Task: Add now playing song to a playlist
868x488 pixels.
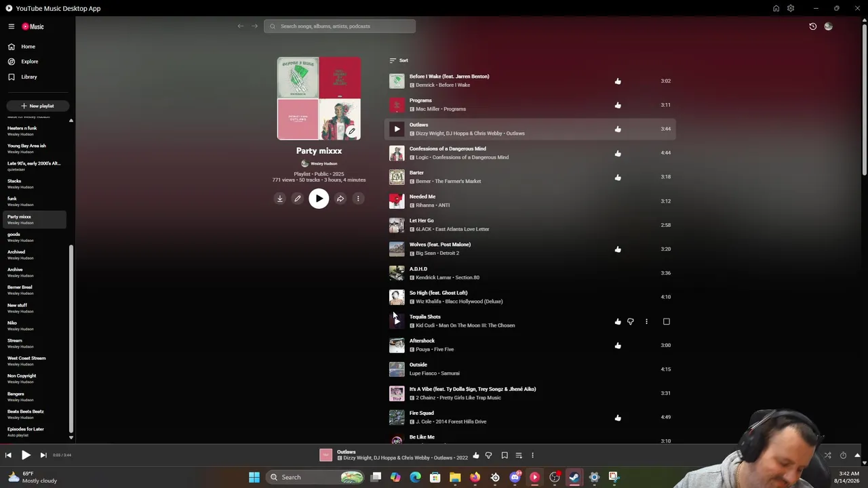Action: (519, 455)
